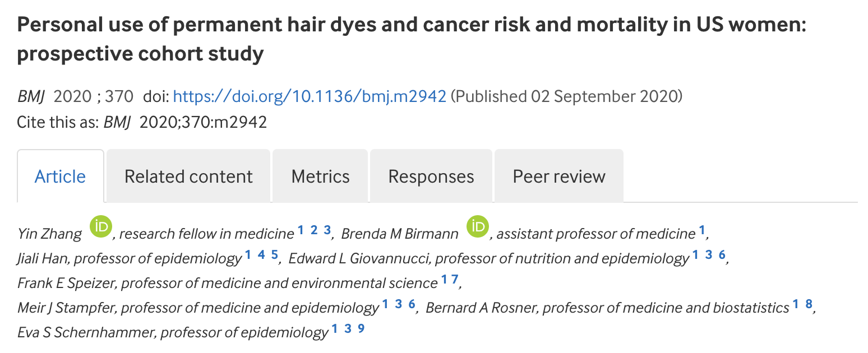Switch to the Metrics tab
The height and width of the screenshot is (353, 868).
[320, 176]
